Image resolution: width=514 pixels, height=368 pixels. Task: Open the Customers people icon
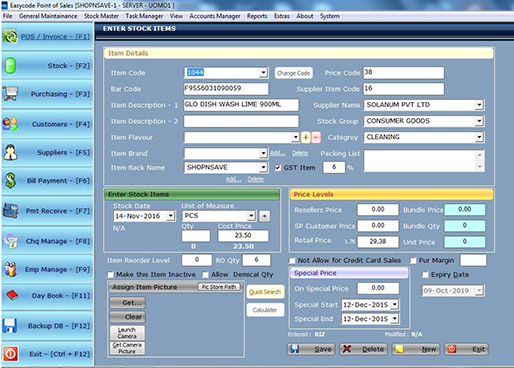coord(10,124)
